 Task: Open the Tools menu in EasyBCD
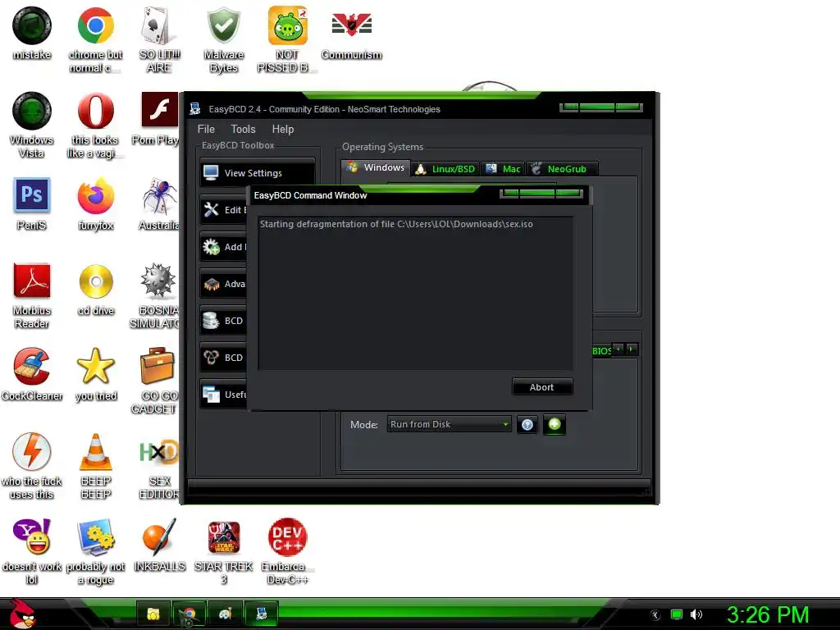(243, 129)
